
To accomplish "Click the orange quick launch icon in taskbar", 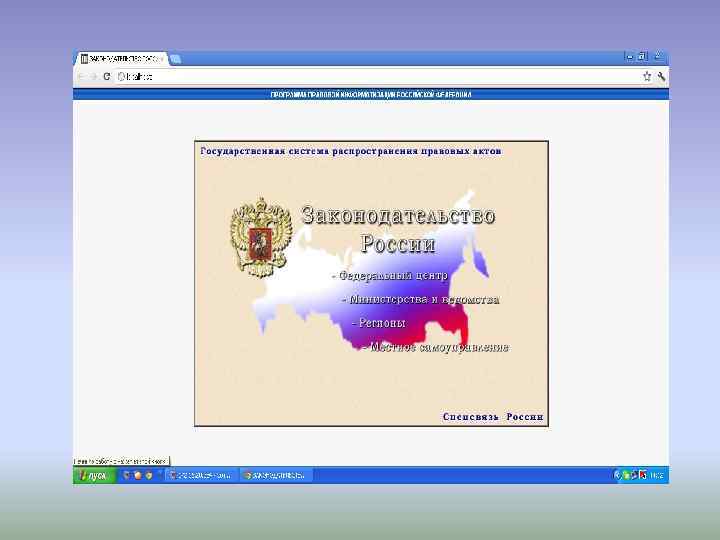I will tap(137, 476).
